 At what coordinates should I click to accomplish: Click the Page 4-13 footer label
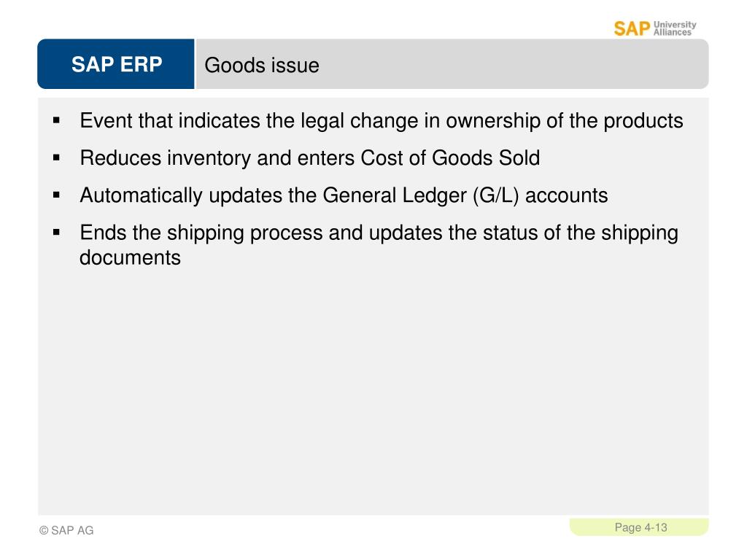(x=640, y=528)
